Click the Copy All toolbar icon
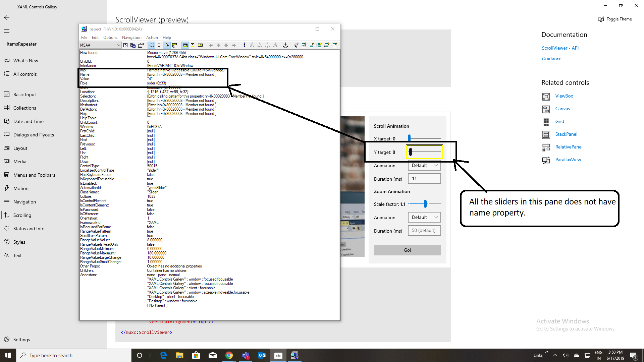Viewport: 644px width, 362px height. (133, 45)
